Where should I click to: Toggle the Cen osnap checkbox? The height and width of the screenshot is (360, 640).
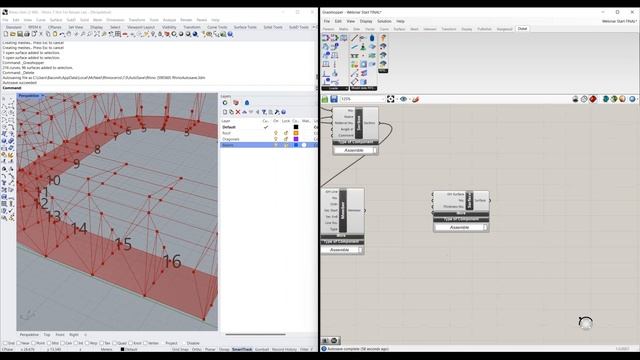click(x=62, y=343)
